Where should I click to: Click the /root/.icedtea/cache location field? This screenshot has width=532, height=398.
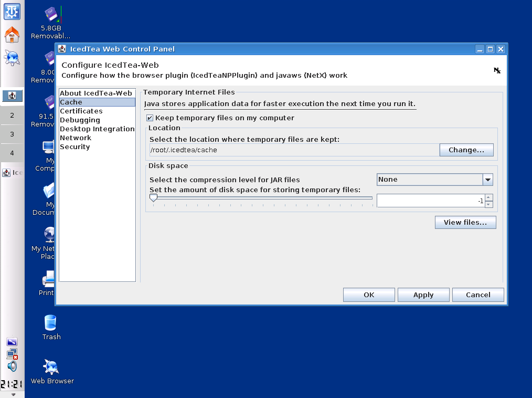point(294,150)
